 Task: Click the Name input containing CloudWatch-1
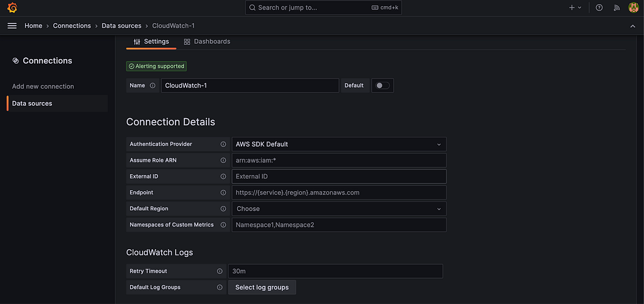pyautogui.click(x=250, y=86)
